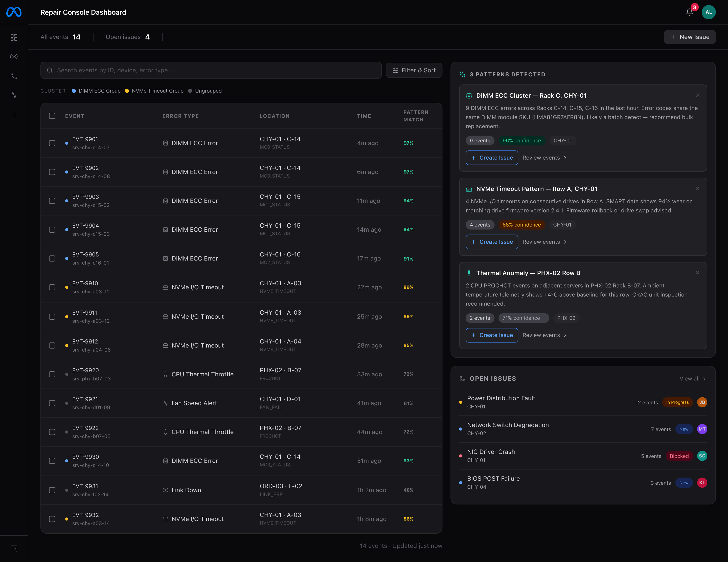Image resolution: width=728 pixels, height=562 pixels.
Task: Filter by Ungrouped gray legend dot
Action: tap(190, 91)
